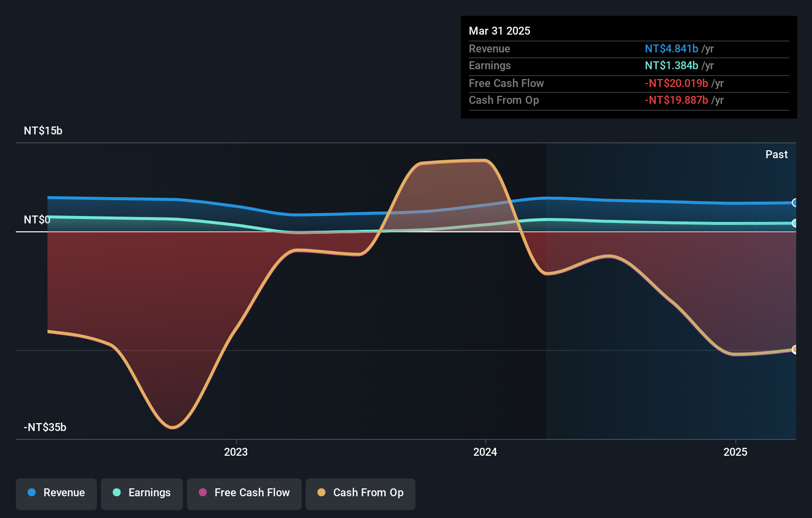Viewport: 812px width, 518px height.
Task: Toggle the Revenue legend button
Action: point(56,494)
